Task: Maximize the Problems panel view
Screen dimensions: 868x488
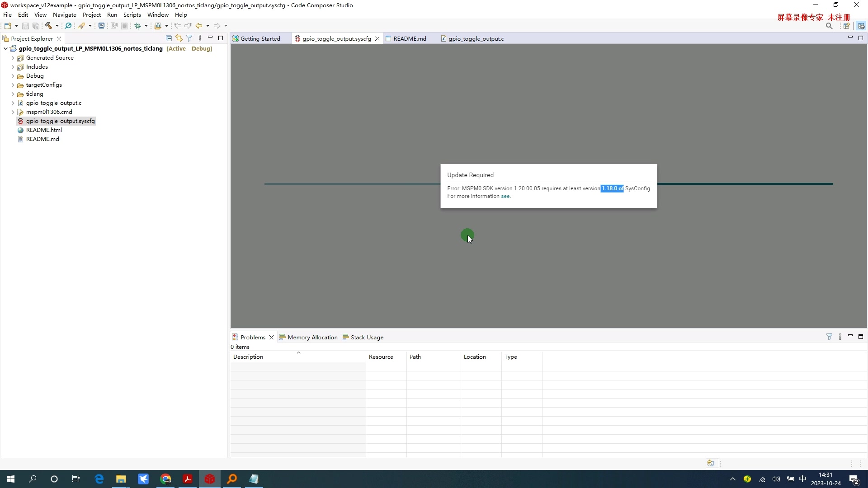Action: 861,337
